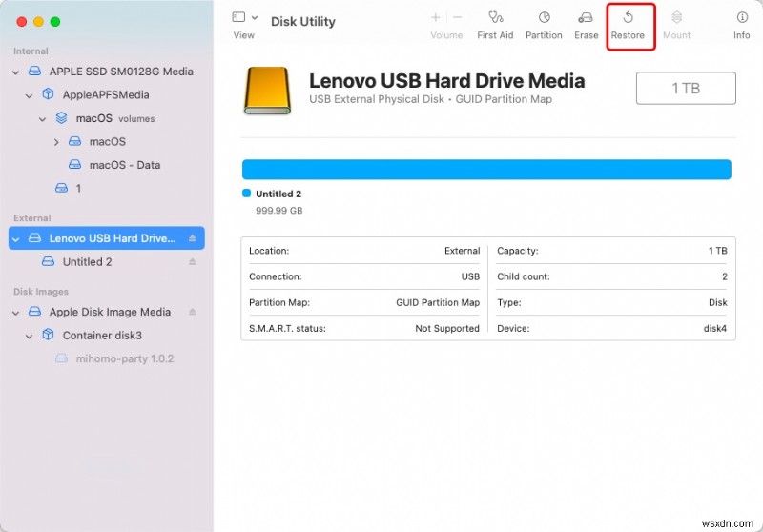The image size is (763, 532).
Task: Click the Apple Disk Image Media icon
Action: (34, 311)
